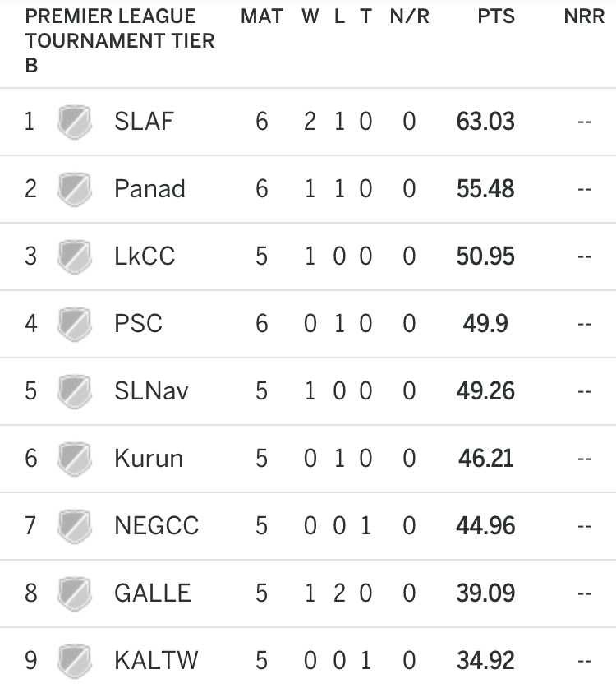Click the Kurun team shield icon
Image resolution: width=616 pixels, height=688 pixels.
tap(75, 459)
